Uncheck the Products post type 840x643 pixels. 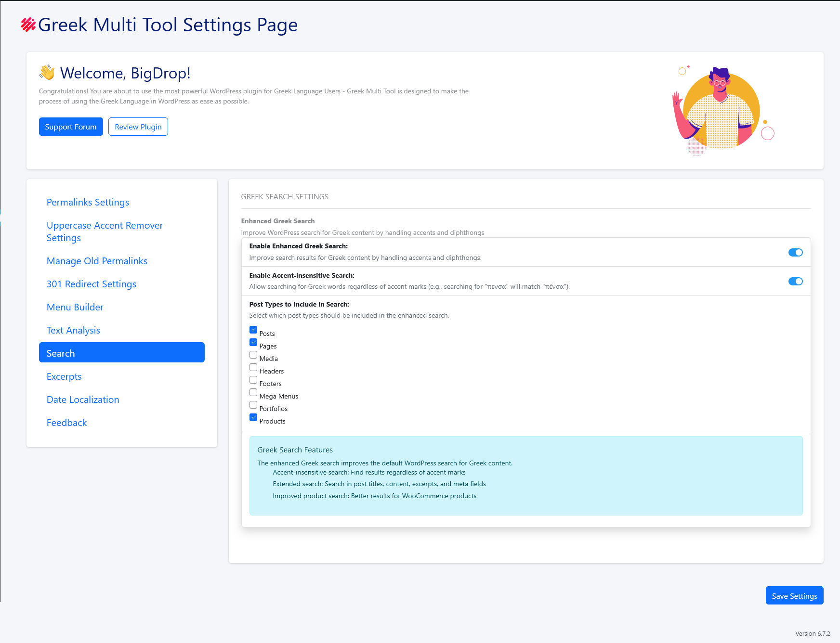pos(253,417)
